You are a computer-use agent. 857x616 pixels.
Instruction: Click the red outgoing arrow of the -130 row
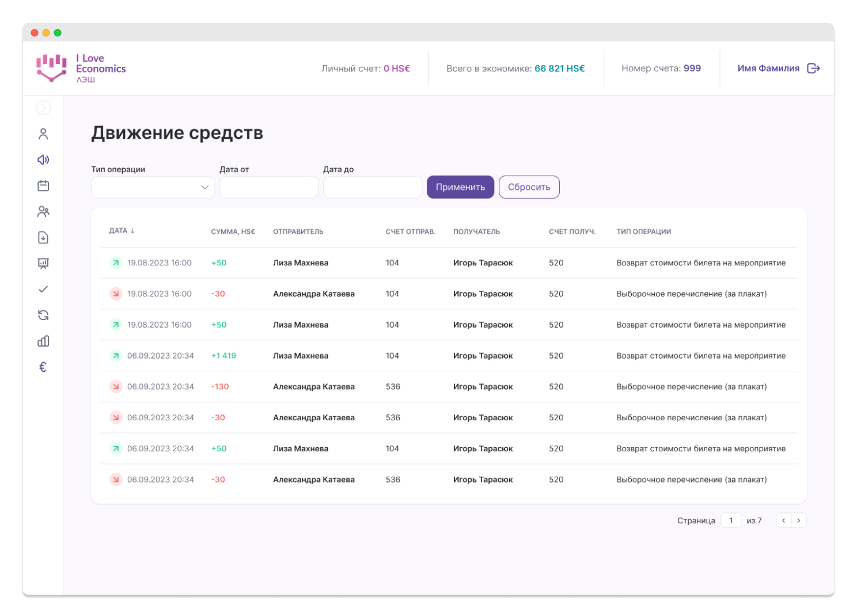(x=116, y=387)
